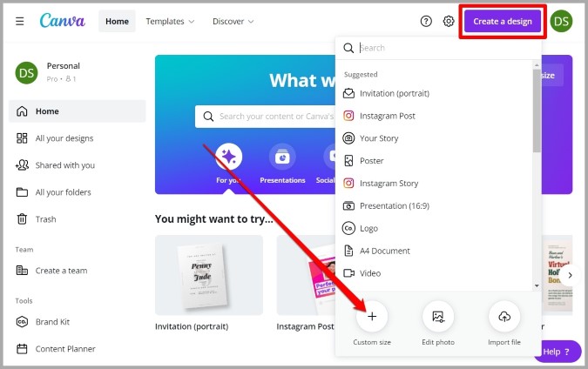Select the For you sparkle icon
Screen dimensions: 588x369
229,157
